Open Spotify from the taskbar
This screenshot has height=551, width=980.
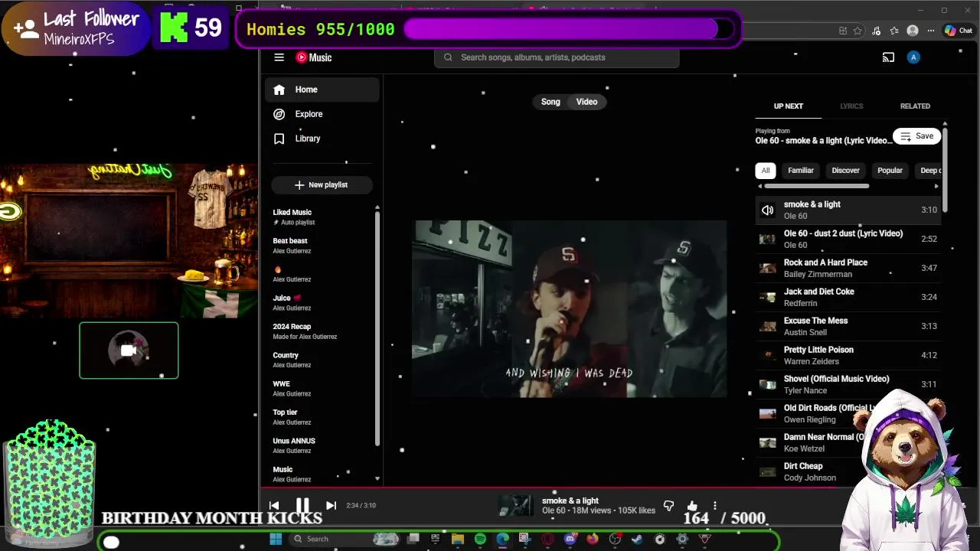coord(480,539)
